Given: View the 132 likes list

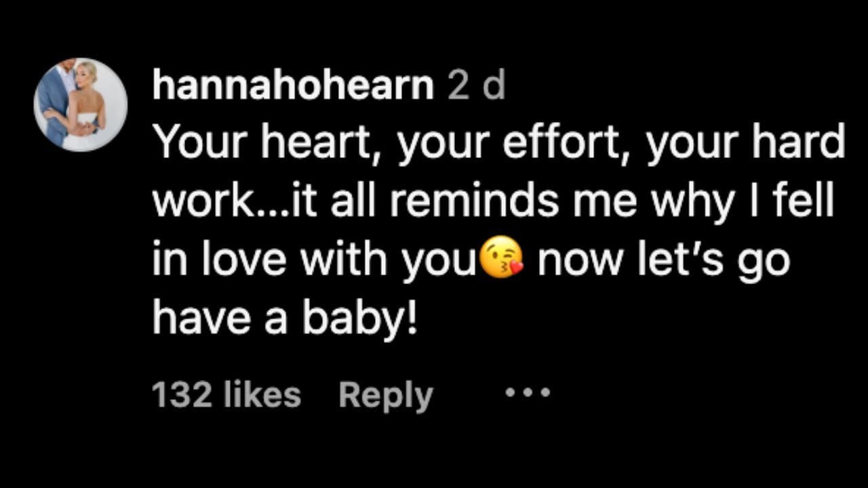Looking at the screenshot, I should point(226,394).
